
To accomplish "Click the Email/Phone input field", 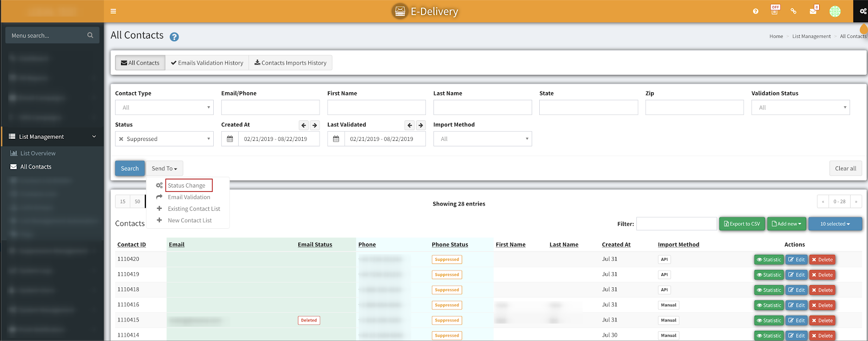I will (x=270, y=107).
